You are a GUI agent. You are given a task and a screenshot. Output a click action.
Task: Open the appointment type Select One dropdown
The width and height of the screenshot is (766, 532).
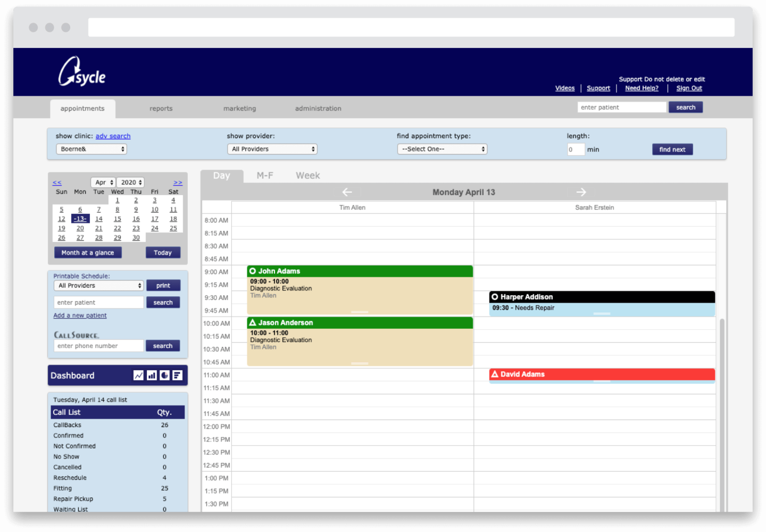point(442,149)
